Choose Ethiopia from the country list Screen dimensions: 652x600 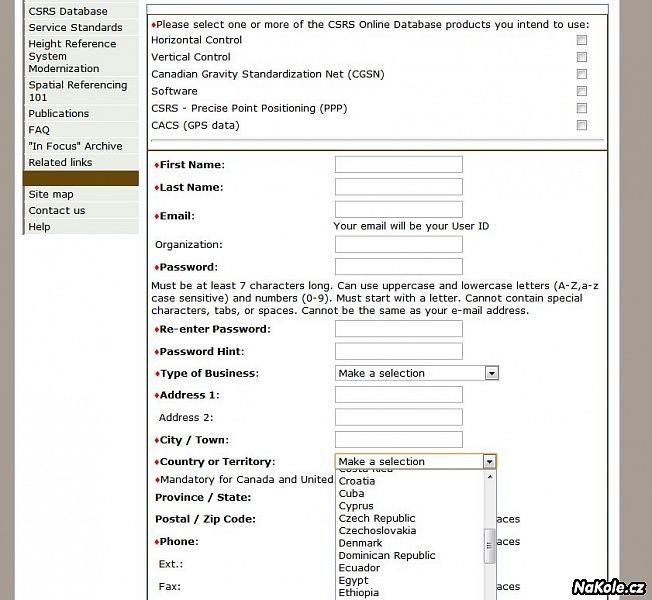pyautogui.click(x=358, y=593)
